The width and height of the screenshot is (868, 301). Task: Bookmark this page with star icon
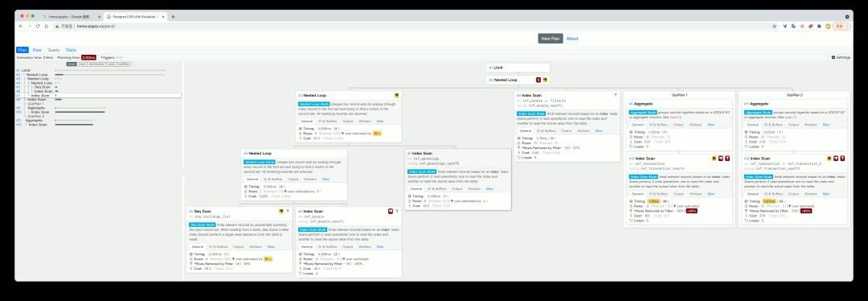coord(775,26)
